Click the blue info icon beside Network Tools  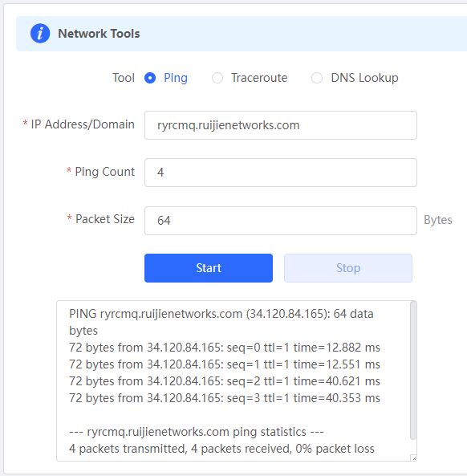coord(40,34)
